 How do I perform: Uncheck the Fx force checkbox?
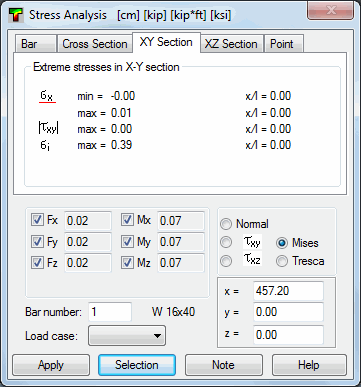[x=37, y=220]
